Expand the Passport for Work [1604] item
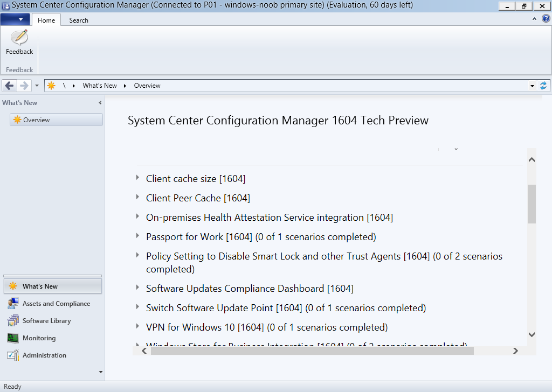Screen dimensions: 552x392 [137, 235]
